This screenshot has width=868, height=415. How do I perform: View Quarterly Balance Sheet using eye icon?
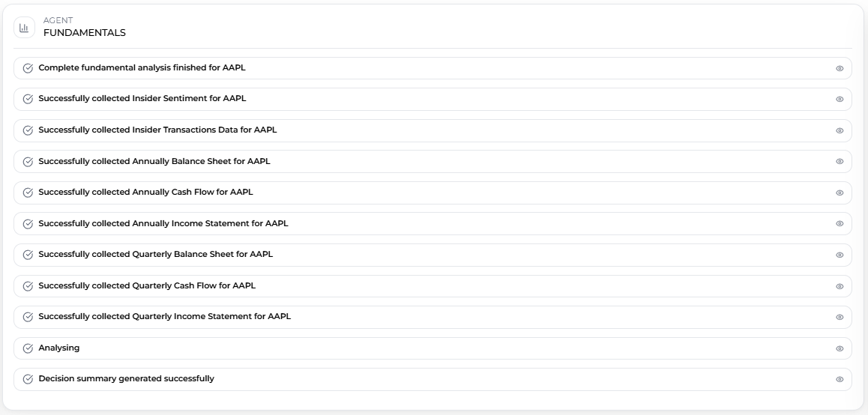840,255
